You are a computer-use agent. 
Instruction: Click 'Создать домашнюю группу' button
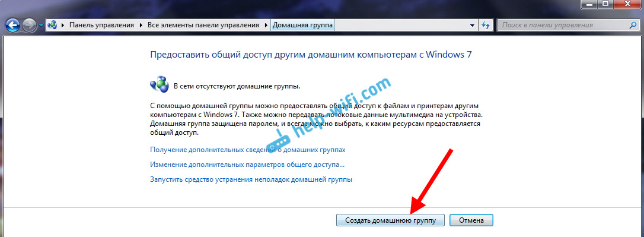[391, 220]
